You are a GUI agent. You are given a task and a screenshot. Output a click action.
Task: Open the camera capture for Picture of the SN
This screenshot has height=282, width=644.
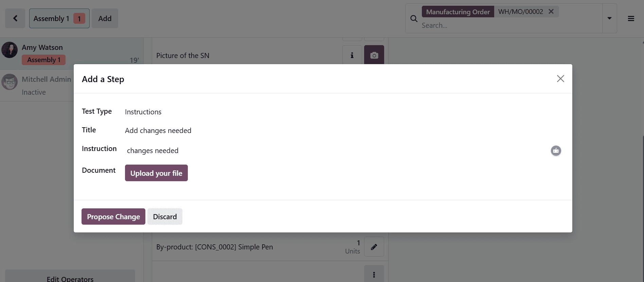click(374, 55)
